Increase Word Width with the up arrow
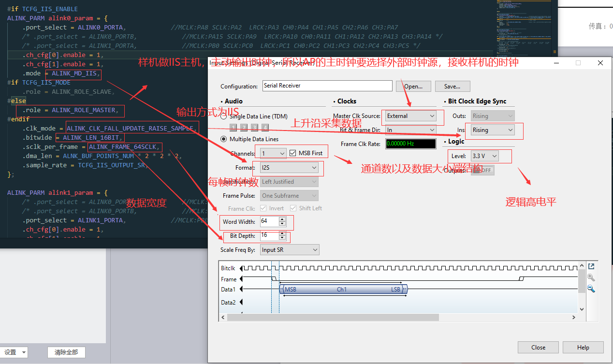The width and height of the screenshot is (613, 364). click(x=282, y=219)
